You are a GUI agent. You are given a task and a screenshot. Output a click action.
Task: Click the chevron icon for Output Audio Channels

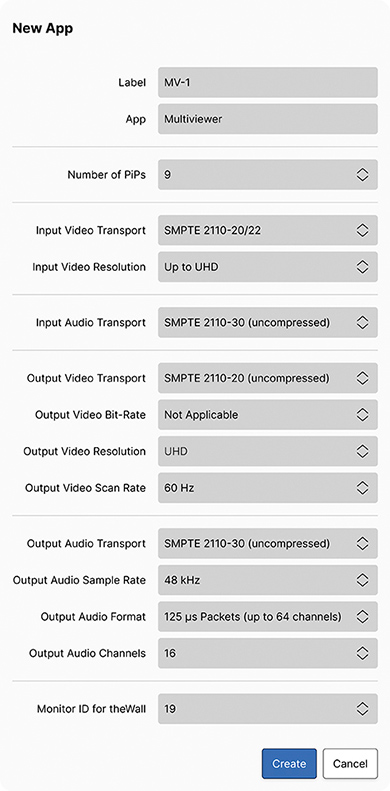(362, 653)
